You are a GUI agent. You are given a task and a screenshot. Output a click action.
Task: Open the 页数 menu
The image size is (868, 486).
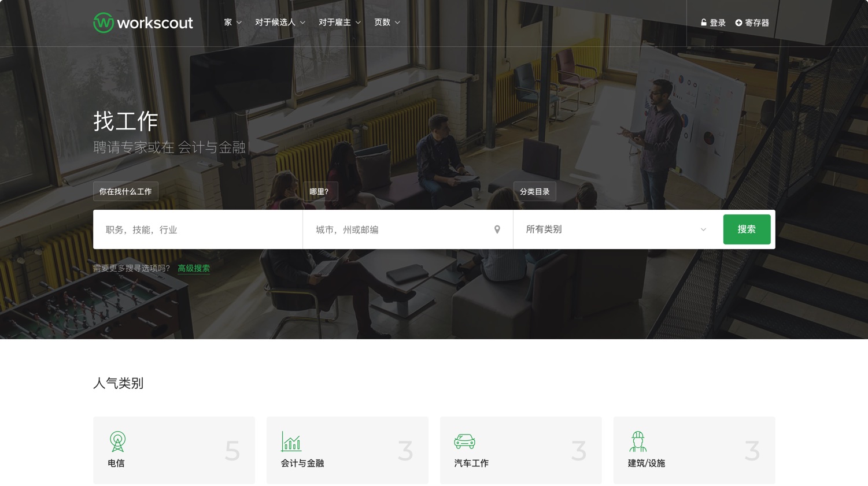pyautogui.click(x=387, y=23)
